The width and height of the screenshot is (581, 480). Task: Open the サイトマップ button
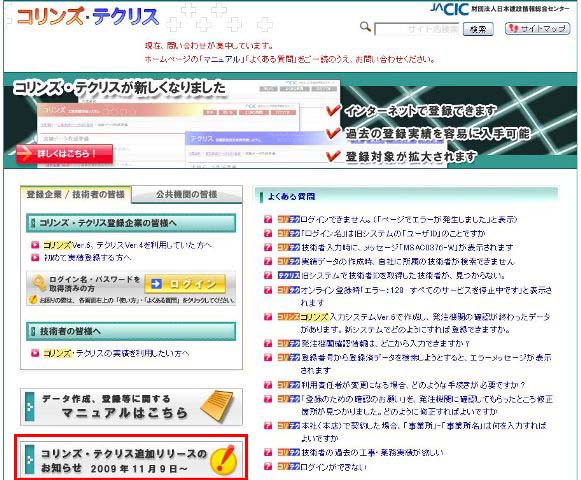pos(537,29)
